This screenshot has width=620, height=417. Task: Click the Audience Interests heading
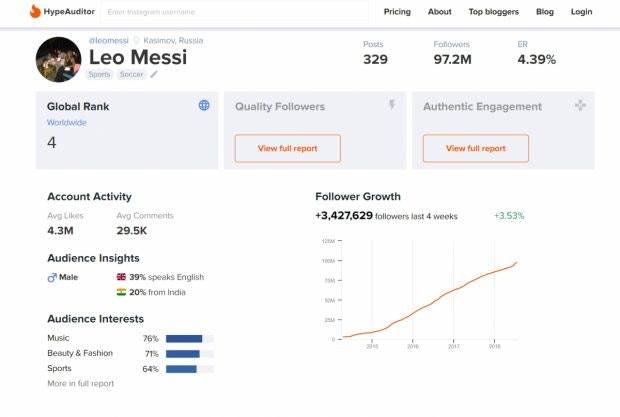click(95, 319)
